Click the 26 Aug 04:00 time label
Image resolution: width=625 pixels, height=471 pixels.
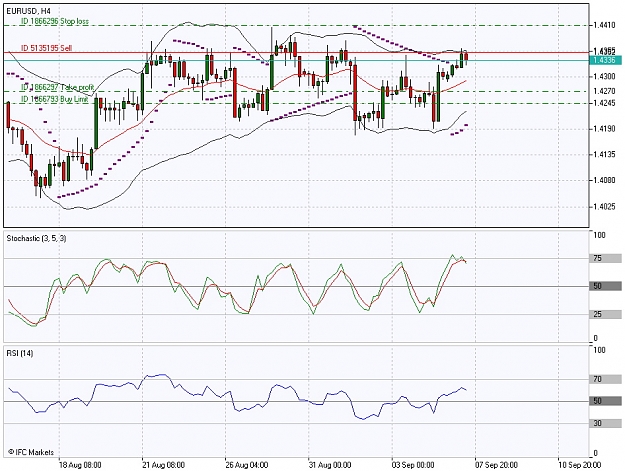tap(247, 465)
